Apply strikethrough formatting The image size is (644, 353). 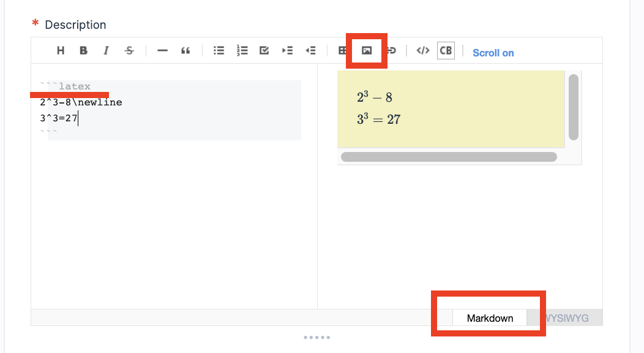[x=129, y=50]
